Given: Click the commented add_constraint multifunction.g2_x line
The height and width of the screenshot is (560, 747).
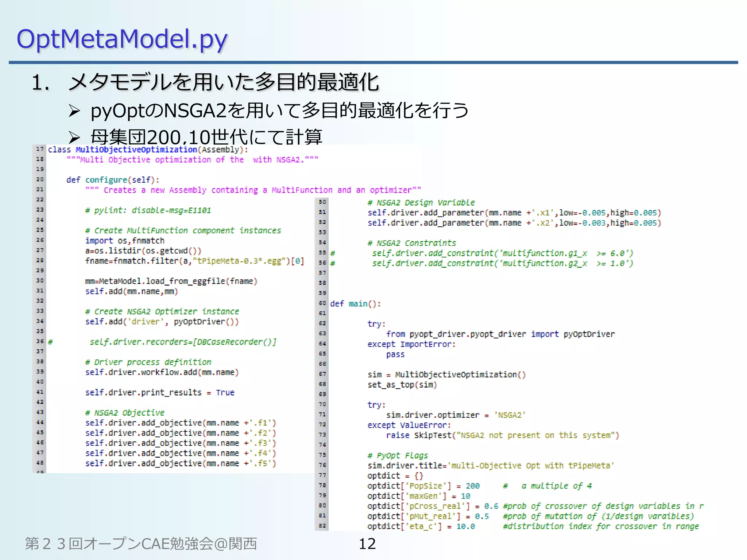Looking at the screenshot, I should (482, 263).
